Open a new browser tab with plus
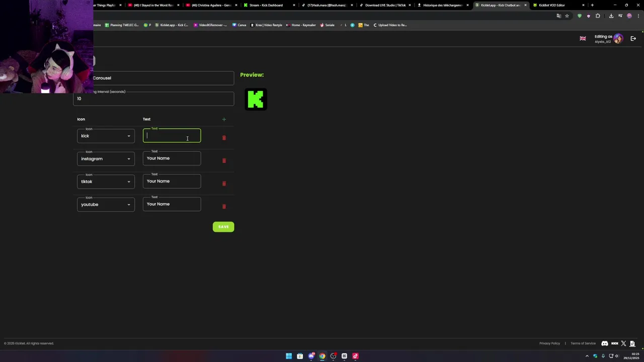 pyautogui.click(x=592, y=5)
